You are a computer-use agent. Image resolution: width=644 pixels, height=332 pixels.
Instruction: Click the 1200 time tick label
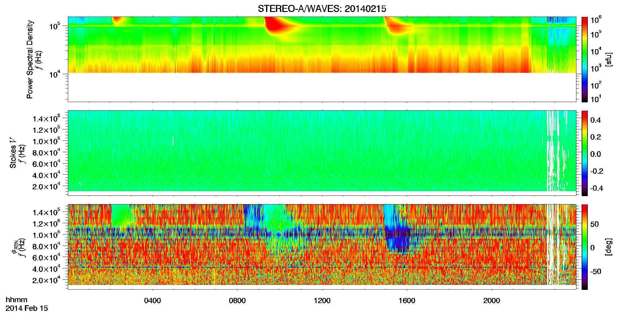[x=322, y=301]
